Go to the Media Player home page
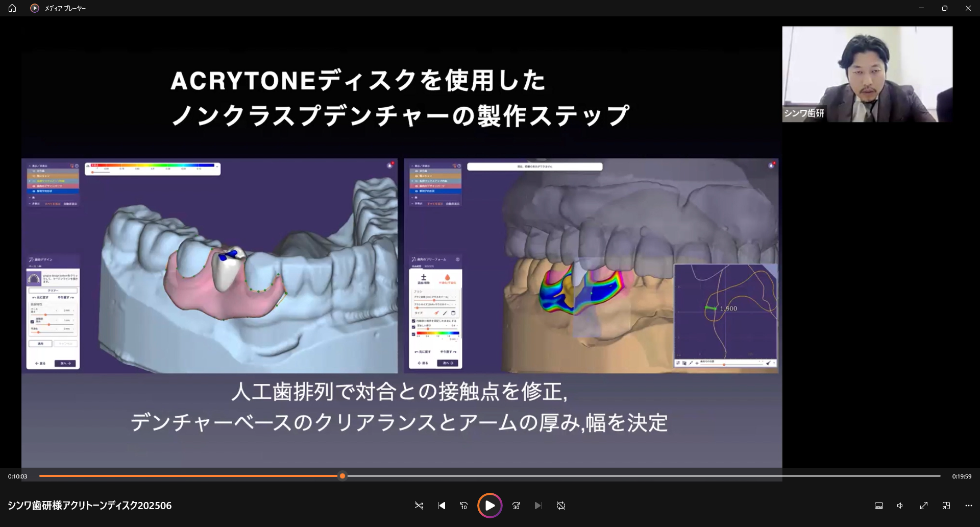The image size is (980, 527). tap(12, 8)
